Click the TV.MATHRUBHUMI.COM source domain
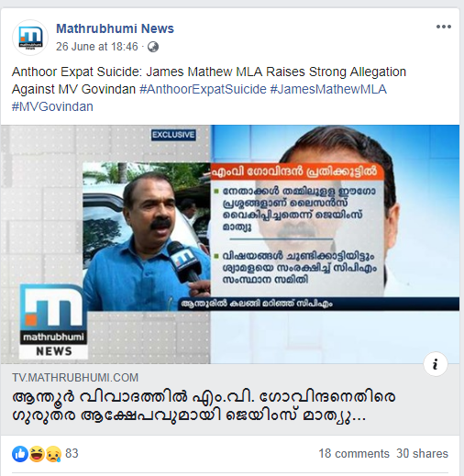464x476 pixels. (75, 378)
